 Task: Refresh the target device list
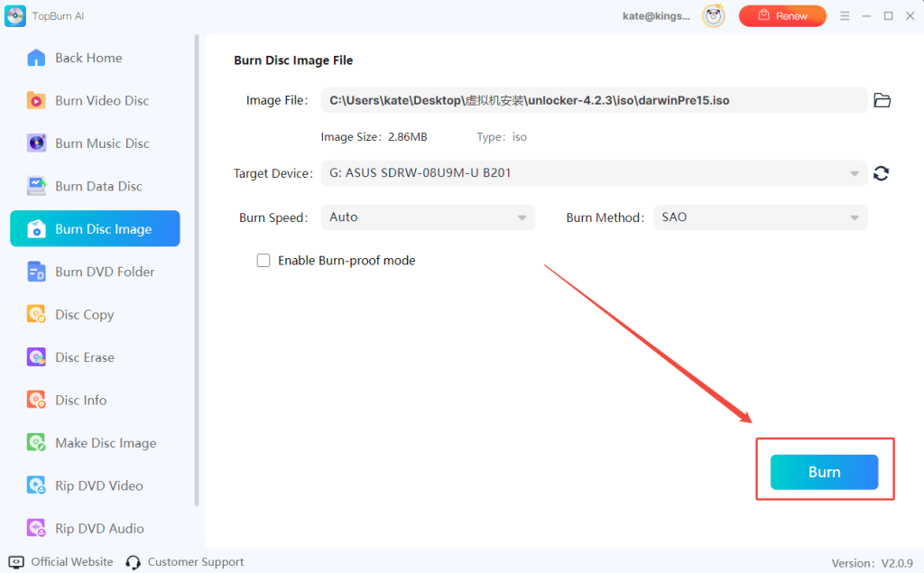click(882, 173)
